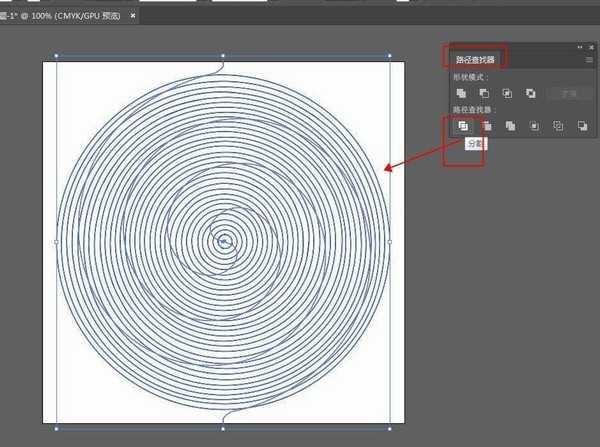
Task: Close the open document tab
Action: (x=135, y=17)
